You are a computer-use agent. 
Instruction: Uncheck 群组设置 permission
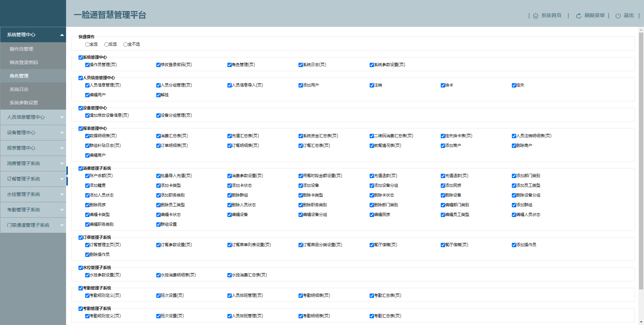pos(158,224)
